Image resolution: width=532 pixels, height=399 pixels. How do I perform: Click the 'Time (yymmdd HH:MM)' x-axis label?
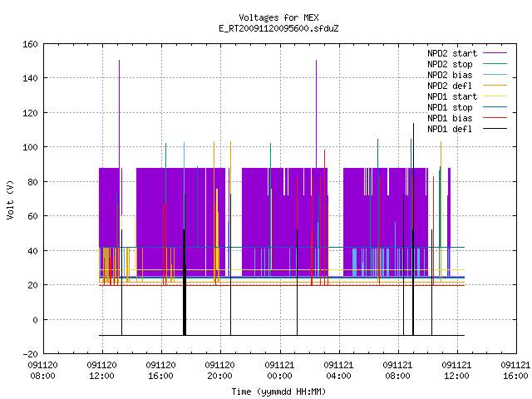278,392
